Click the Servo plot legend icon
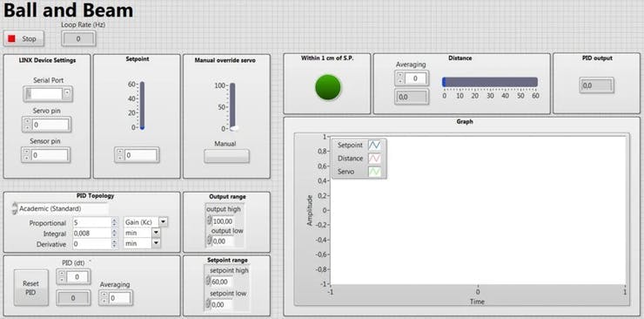 tap(374, 172)
